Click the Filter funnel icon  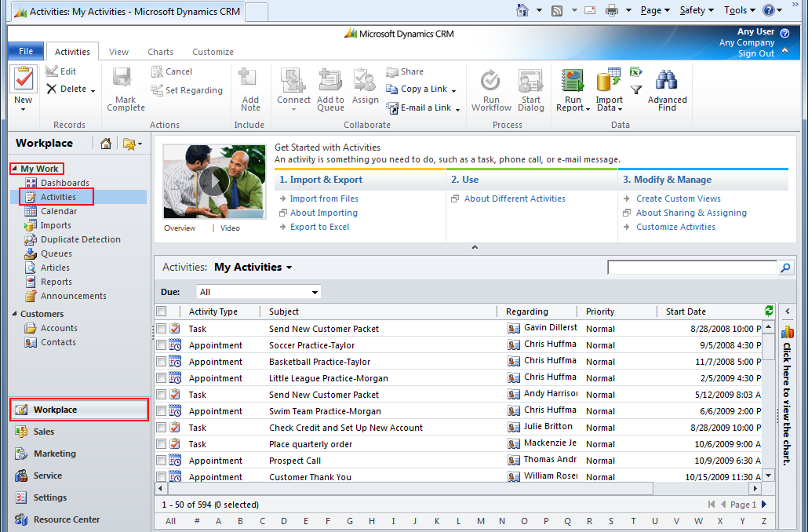636,90
